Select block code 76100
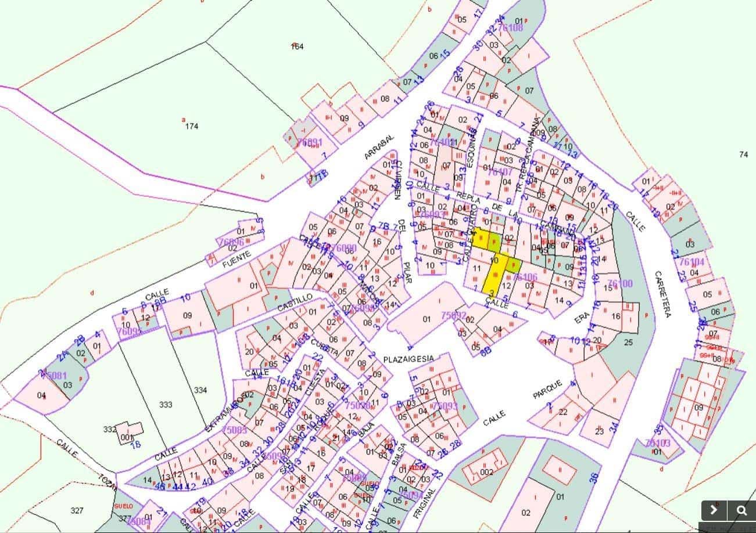 pos(619,283)
